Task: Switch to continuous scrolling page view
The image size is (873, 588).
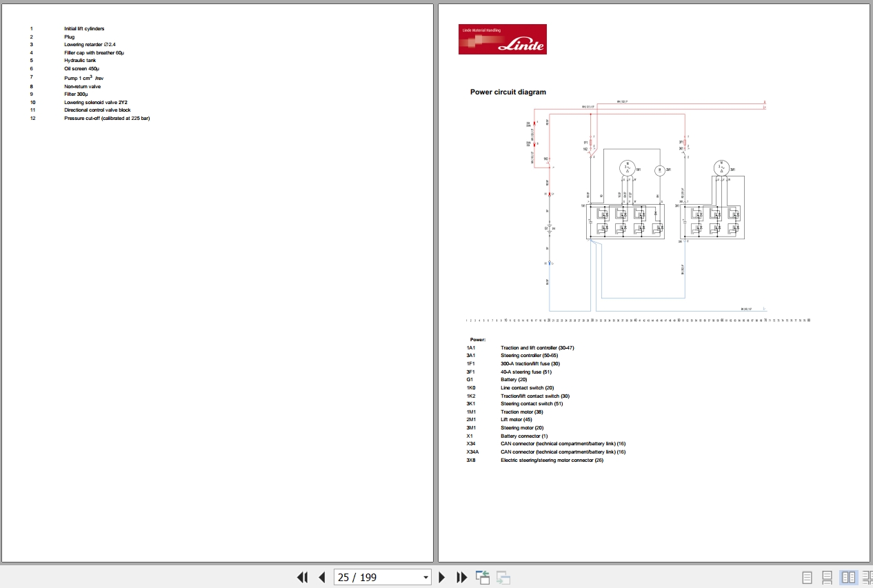Action: coord(827,578)
